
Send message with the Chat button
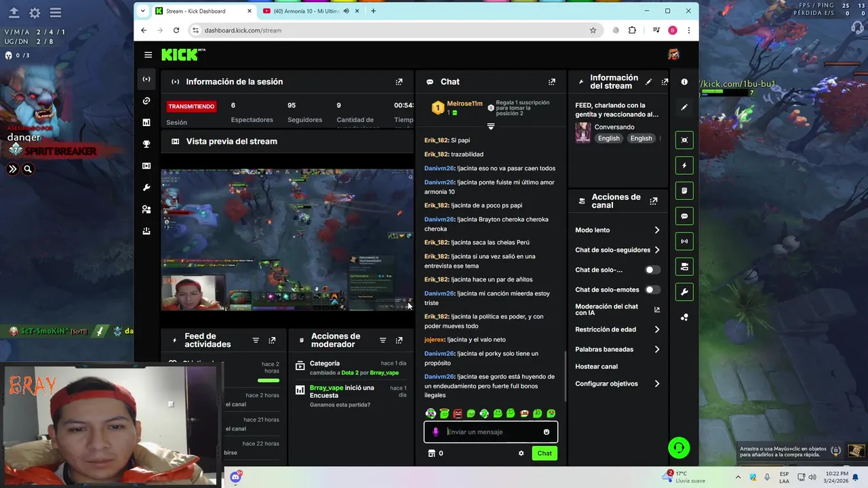pyautogui.click(x=545, y=453)
